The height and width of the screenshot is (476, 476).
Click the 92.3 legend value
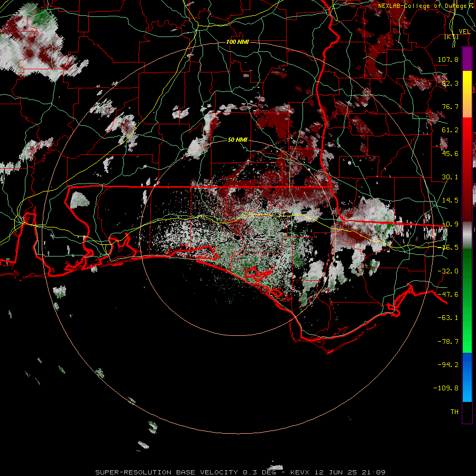tap(450, 83)
